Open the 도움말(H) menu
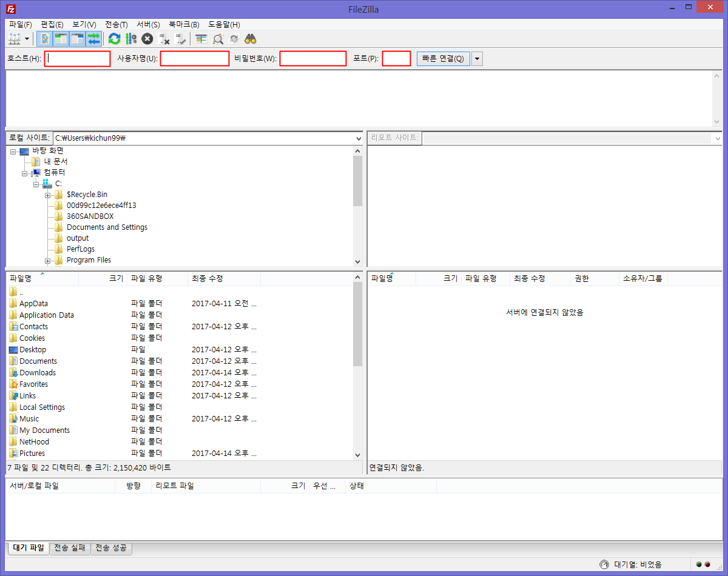 [224, 24]
